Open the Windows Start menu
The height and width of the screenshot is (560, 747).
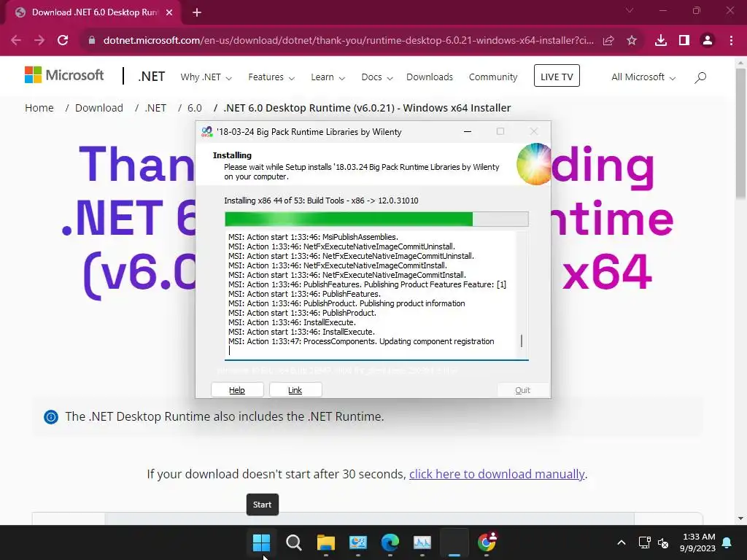tap(262, 542)
